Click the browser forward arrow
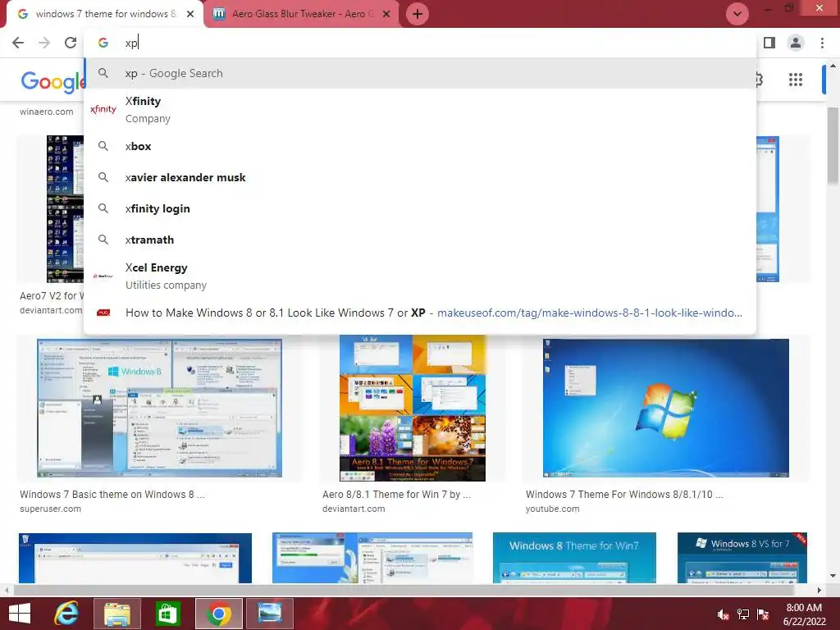The width and height of the screenshot is (840, 630). 44,43
